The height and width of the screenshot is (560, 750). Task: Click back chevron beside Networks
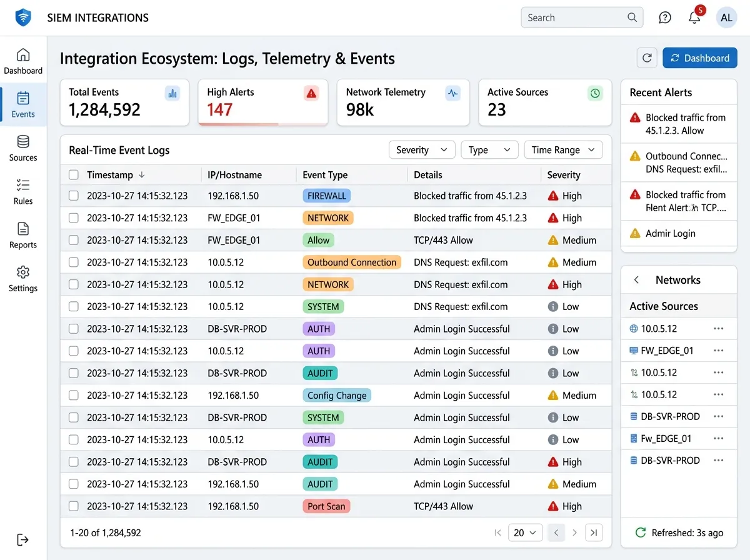point(637,280)
